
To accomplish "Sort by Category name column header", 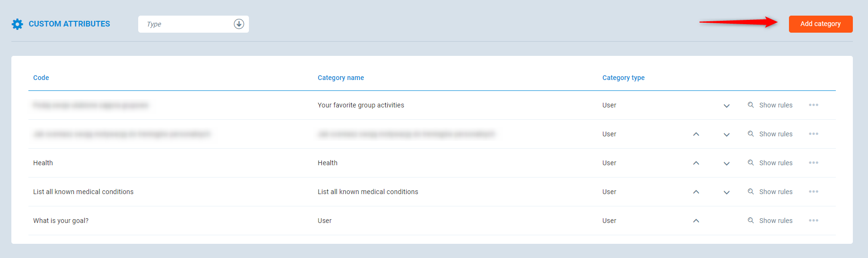I will pyautogui.click(x=341, y=78).
